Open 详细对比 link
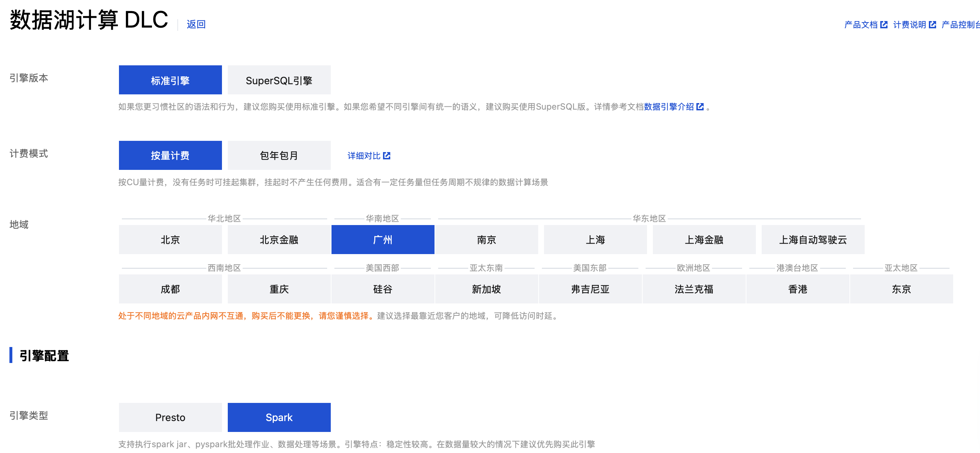980x453 pixels. point(364,156)
